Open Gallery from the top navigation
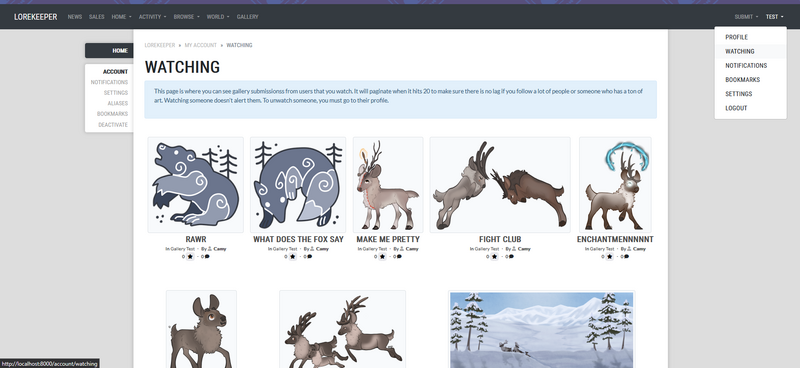800x368 pixels. [247, 17]
